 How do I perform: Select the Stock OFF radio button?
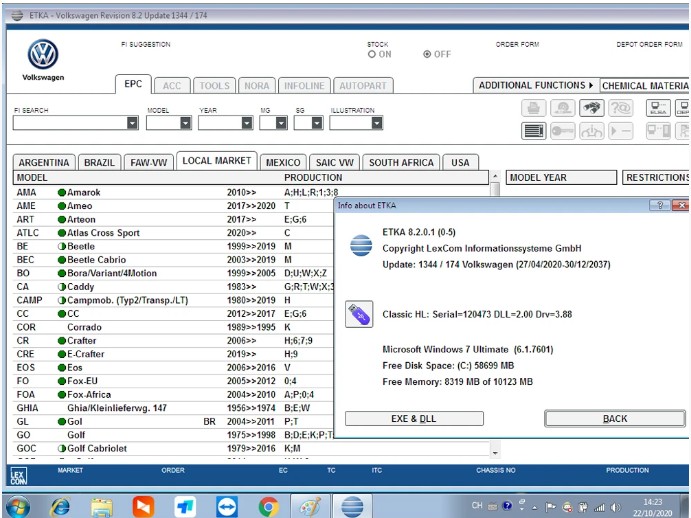click(427, 54)
